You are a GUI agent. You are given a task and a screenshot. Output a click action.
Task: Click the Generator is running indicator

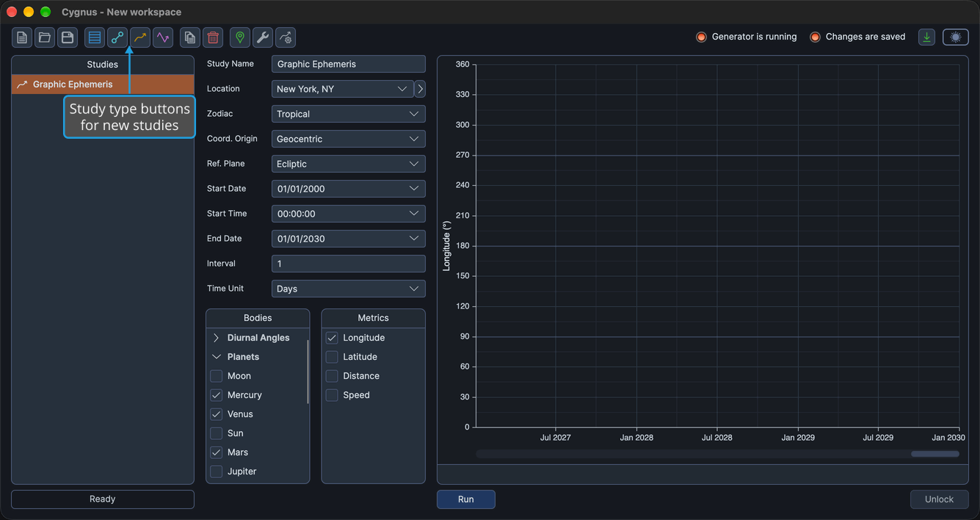[x=747, y=37]
